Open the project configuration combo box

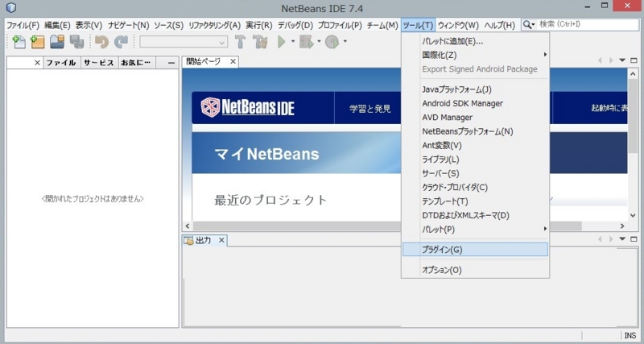click(x=184, y=42)
